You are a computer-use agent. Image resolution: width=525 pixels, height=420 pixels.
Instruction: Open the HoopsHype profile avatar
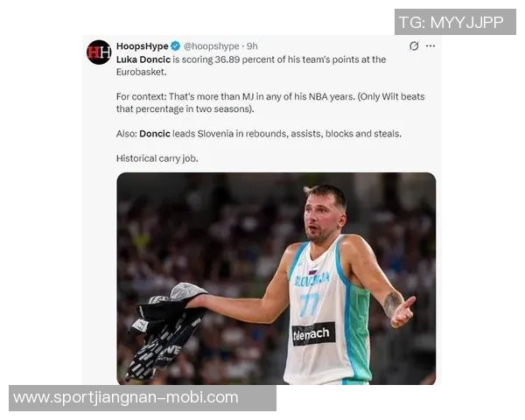(x=99, y=52)
